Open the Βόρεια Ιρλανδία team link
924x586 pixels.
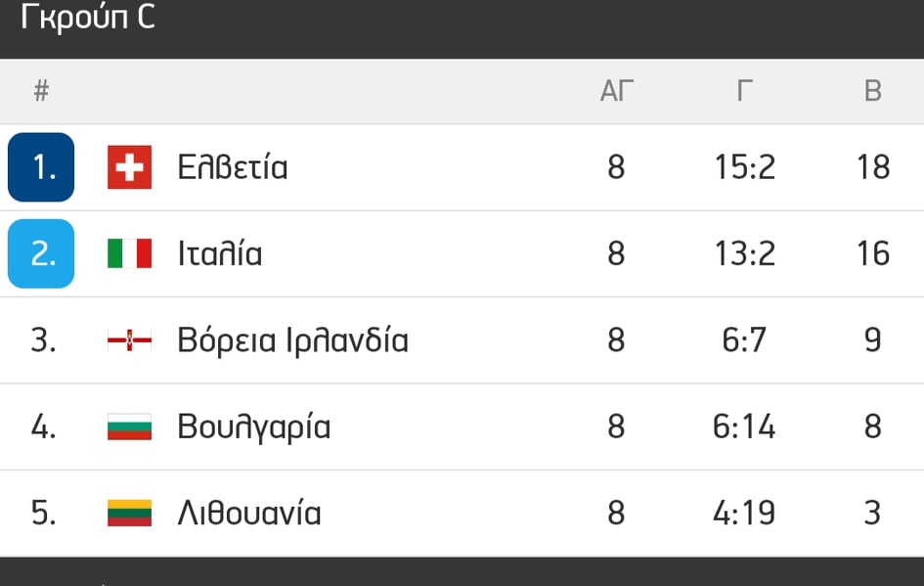[292, 340]
